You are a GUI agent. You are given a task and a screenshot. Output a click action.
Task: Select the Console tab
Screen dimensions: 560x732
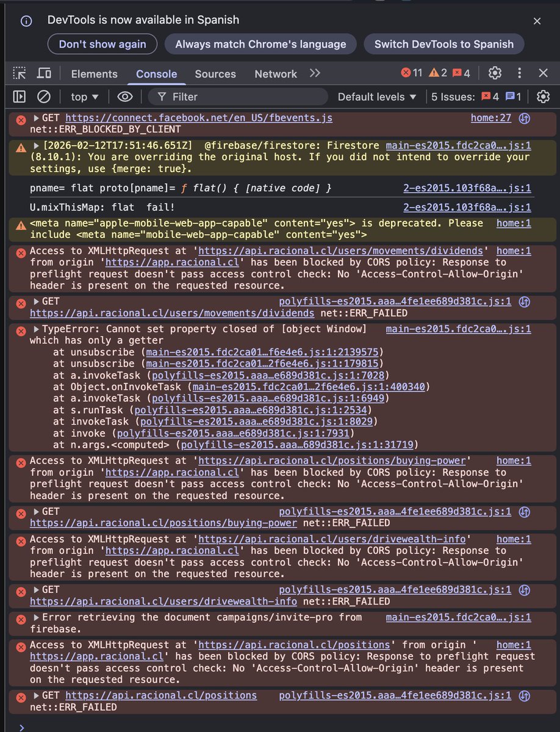tap(156, 74)
